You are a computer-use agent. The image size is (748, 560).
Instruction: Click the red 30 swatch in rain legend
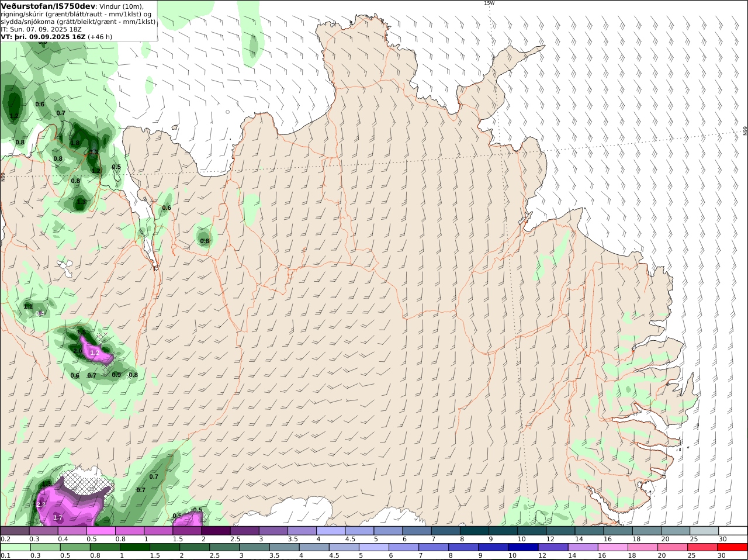(x=733, y=547)
